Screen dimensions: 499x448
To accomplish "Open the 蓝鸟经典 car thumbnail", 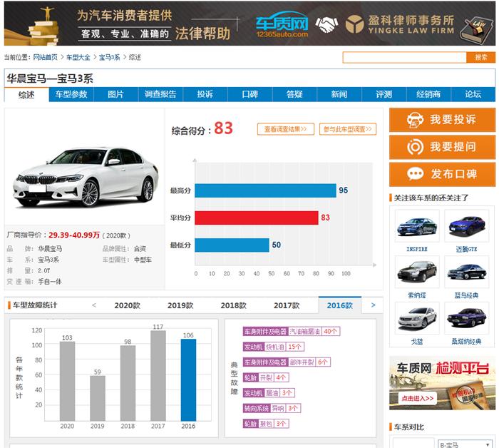I will (x=466, y=273).
